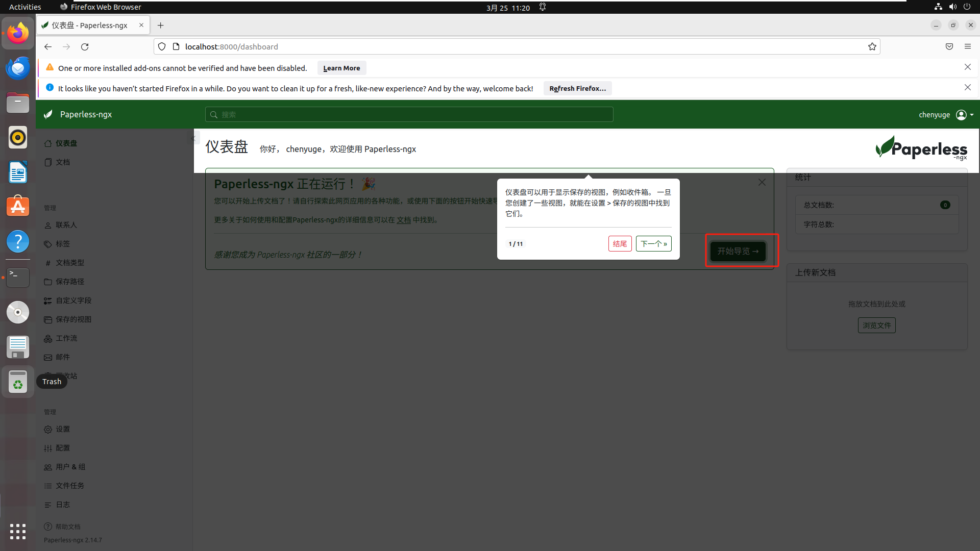
Task: Click 下一个 next button in tour popup
Action: (x=653, y=244)
